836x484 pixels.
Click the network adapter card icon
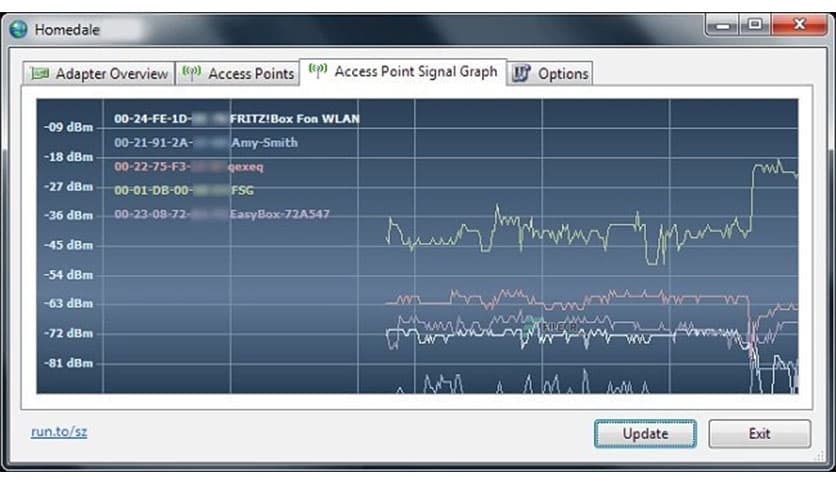[39, 73]
